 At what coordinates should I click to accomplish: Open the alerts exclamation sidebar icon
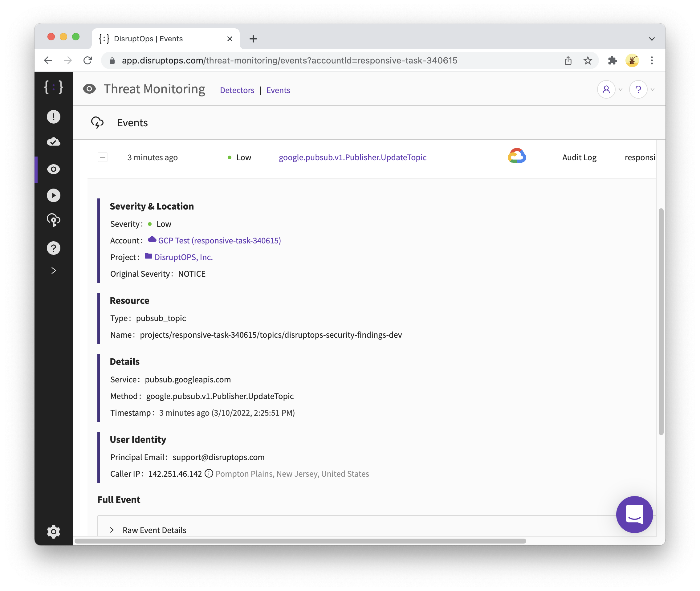[54, 117]
